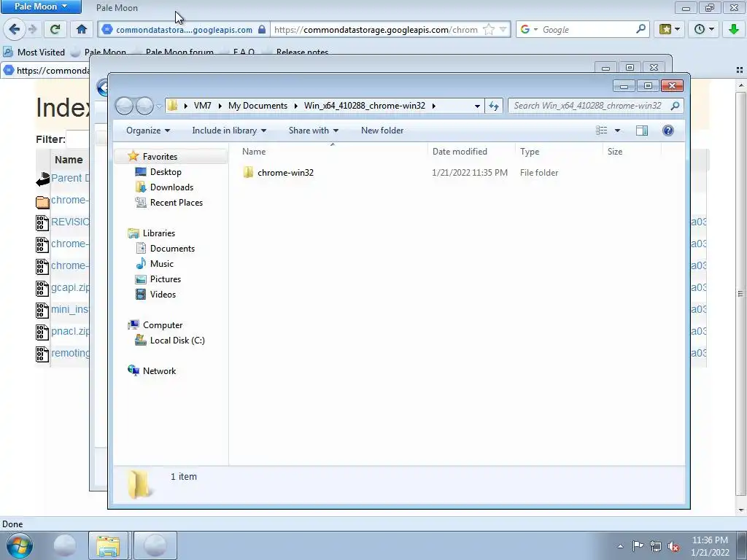Select Computer in the navigation pane
This screenshot has width=747, height=560.
tap(163, 324)
